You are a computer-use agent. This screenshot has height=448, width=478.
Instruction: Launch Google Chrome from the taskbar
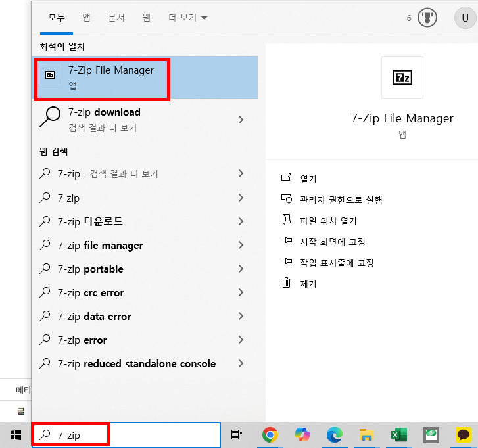(x=270, y=435)
